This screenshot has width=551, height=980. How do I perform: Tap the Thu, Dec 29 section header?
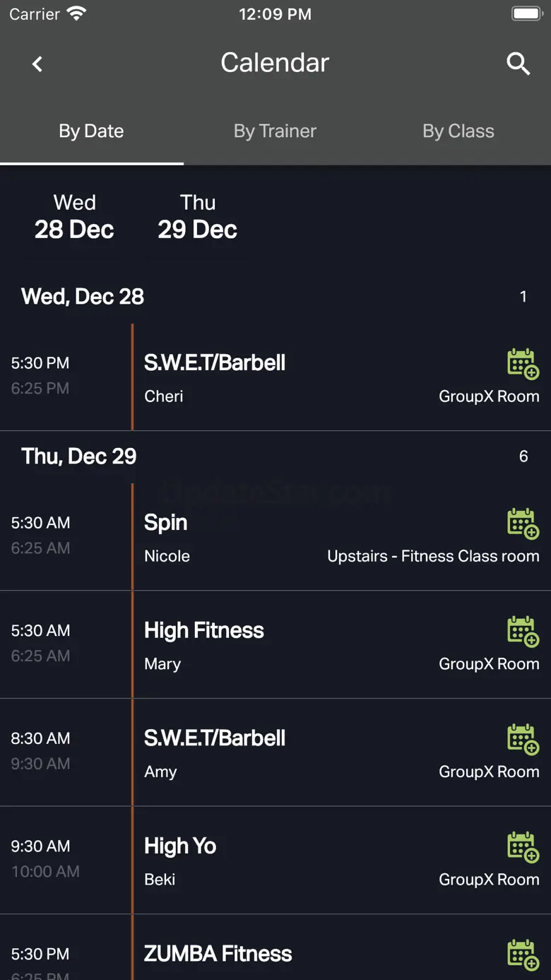79,456
